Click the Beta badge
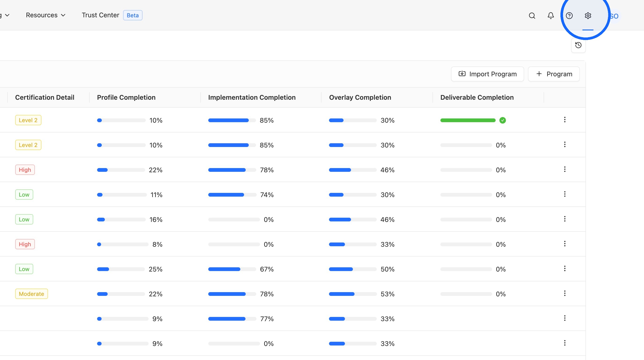The height and width of the screenshot is (360, 644). coord(132,15)
